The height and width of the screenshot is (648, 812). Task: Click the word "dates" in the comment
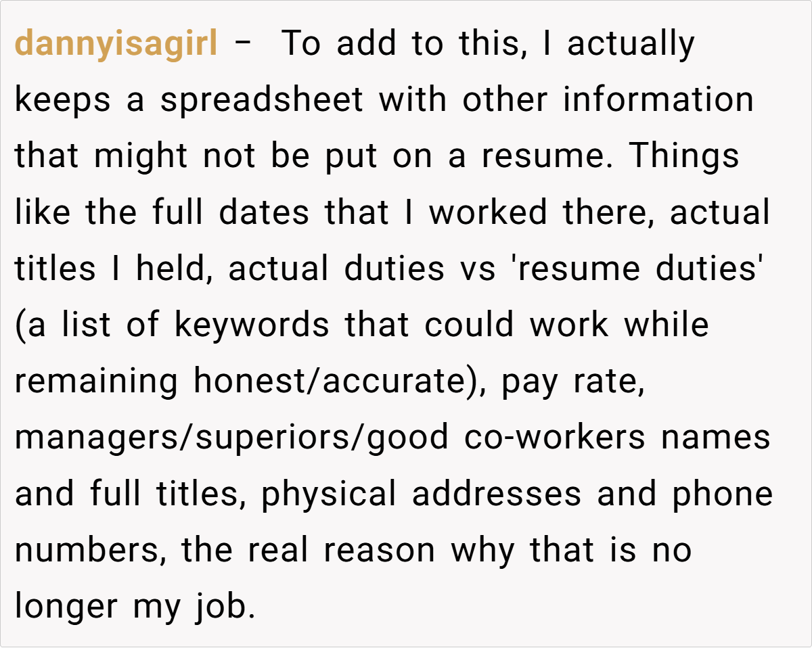point(264,212)
